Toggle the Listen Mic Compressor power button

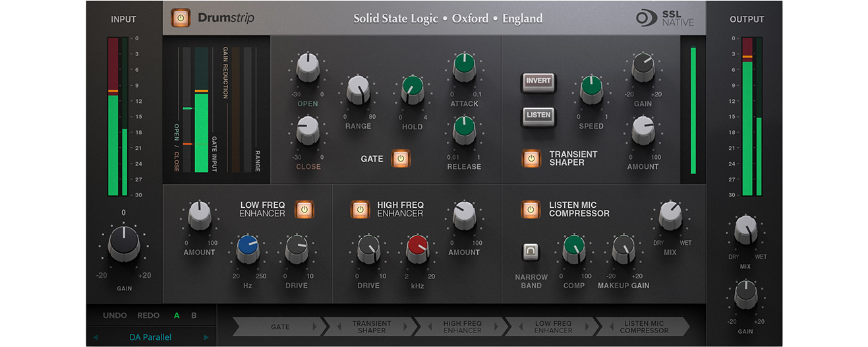pyautogui.click(x=531, y=210)
